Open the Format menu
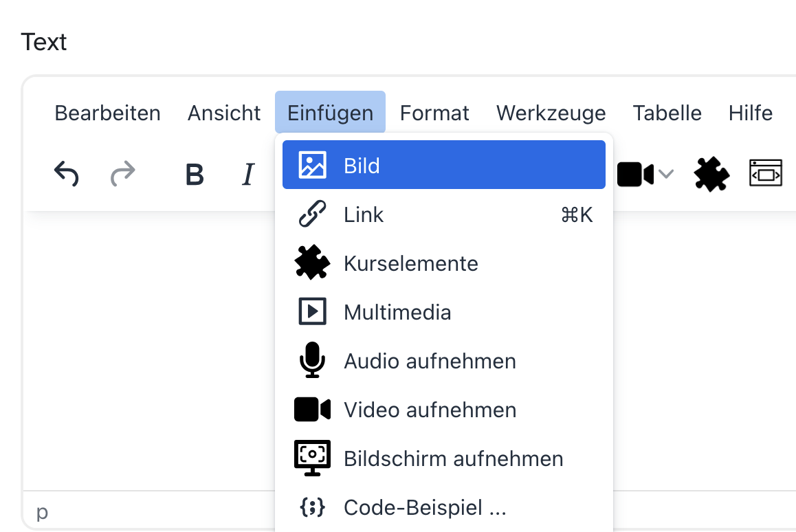Image resolution: width=796 pixels, height=532 pixels. click(x=434, y=113)
